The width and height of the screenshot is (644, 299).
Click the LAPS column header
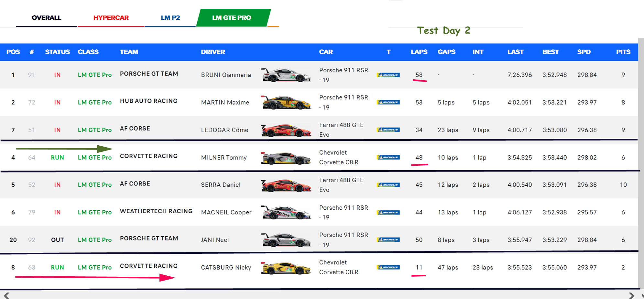tap(419, 52)
